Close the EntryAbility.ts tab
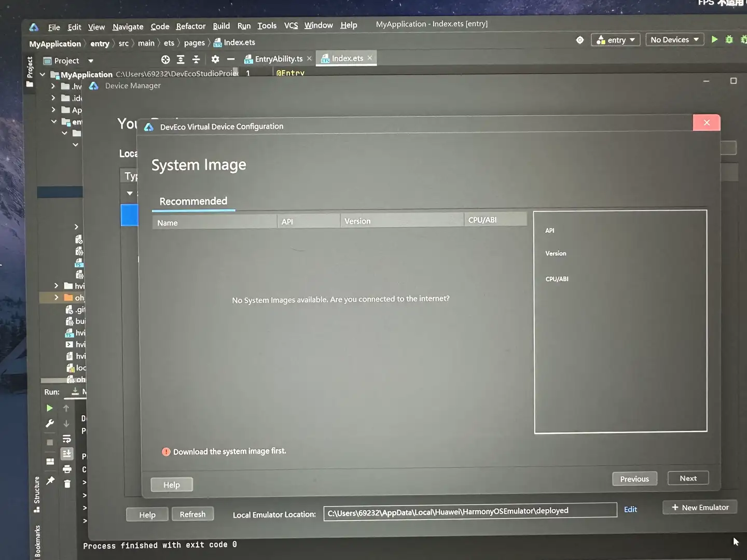 (309, 59)
